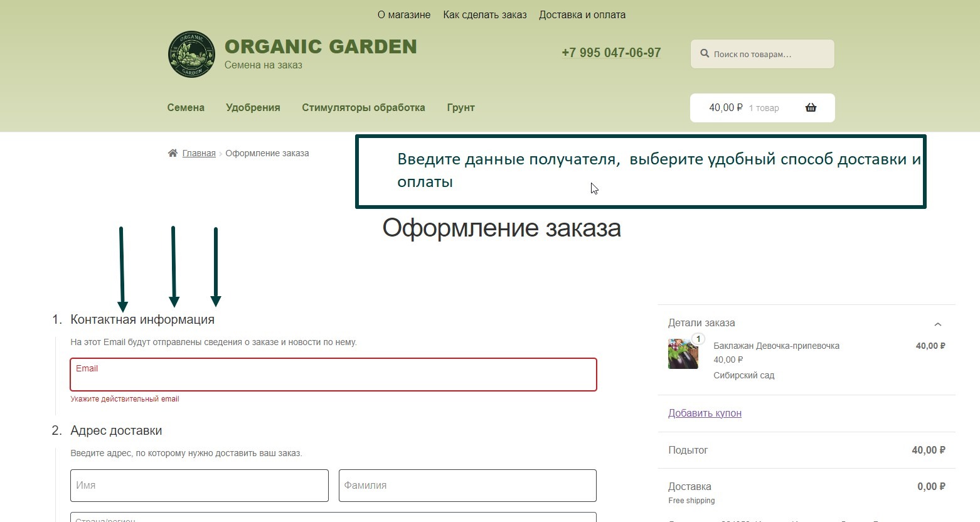Open the cart via basket icon
Image resolution: width=980 pixels, height=522 pixels.
(811, 107)
